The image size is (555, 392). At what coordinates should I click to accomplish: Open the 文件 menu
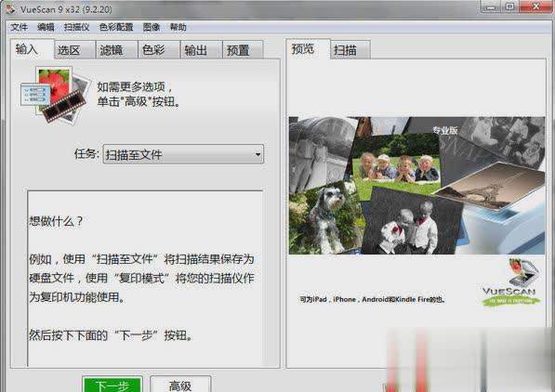coord(19,27)
